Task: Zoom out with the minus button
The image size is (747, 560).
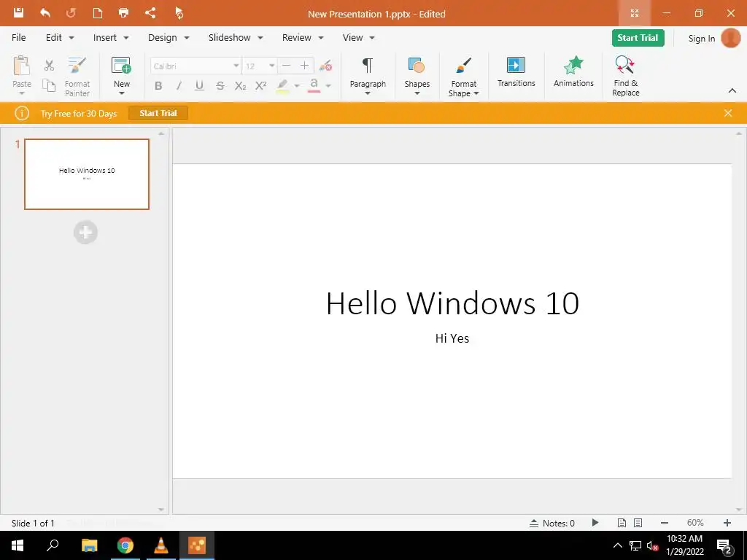Action: (x=665, y=523)
